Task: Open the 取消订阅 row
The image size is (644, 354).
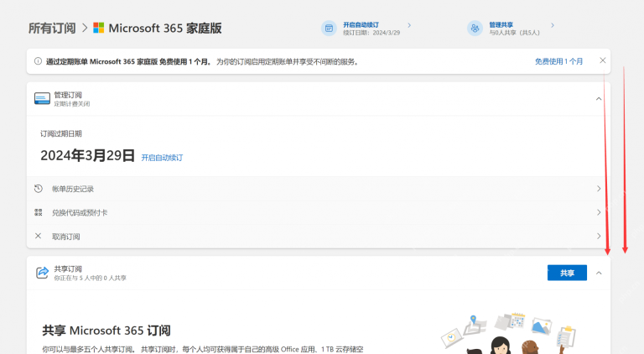Action: click(319, 237)
